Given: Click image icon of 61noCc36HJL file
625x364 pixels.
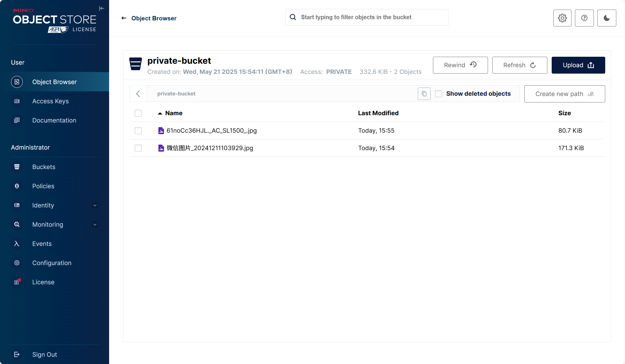Looking at the screenshot, I should 161,131.
